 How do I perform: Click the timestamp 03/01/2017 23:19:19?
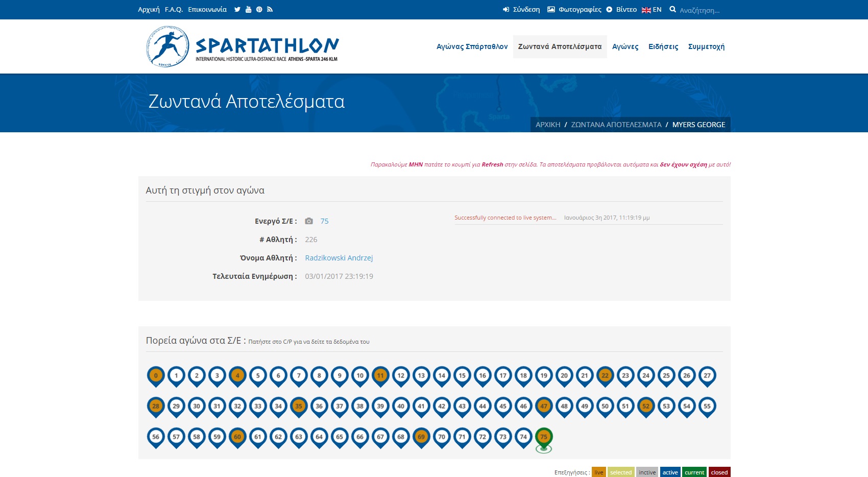click(339, 276)
